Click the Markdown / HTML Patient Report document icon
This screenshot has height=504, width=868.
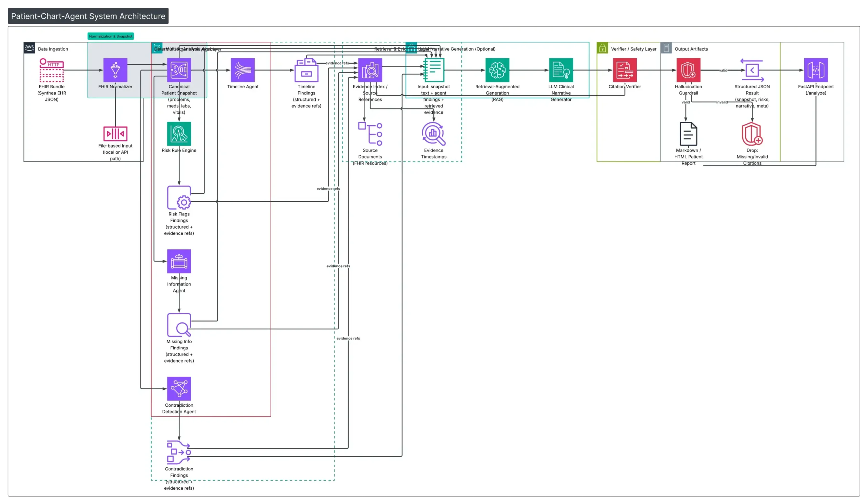[688, 134]
